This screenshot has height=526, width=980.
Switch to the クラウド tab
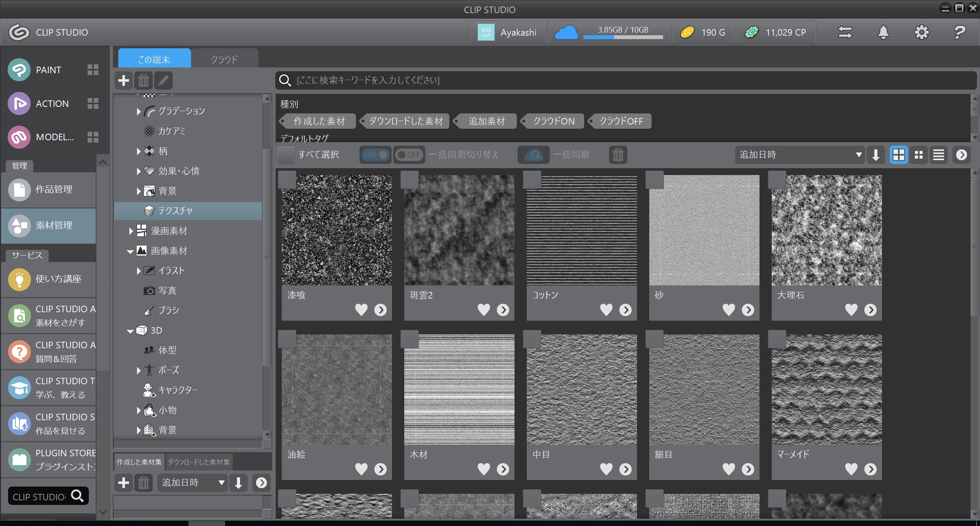[224, 59]
